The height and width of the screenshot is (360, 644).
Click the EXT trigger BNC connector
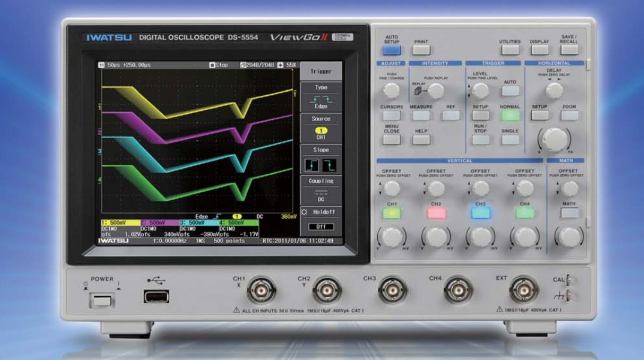523,291
